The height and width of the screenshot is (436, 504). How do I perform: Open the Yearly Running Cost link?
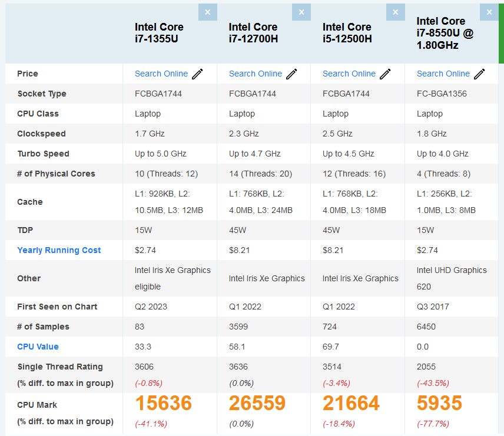(x=59, y=250)
